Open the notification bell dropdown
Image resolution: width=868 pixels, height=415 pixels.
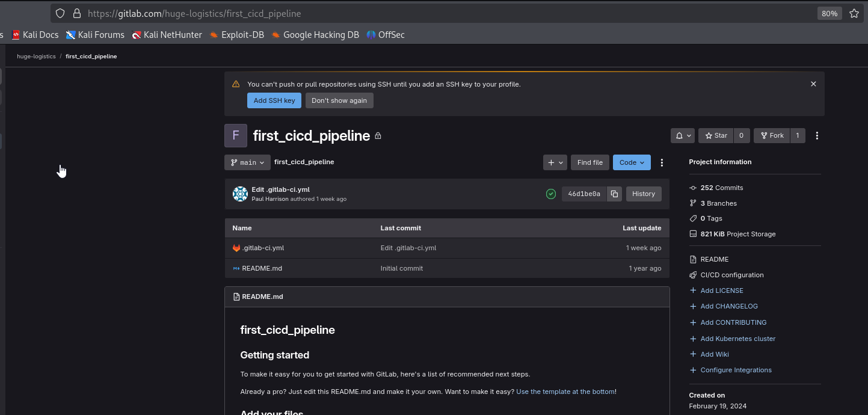(x=683, y=136)
